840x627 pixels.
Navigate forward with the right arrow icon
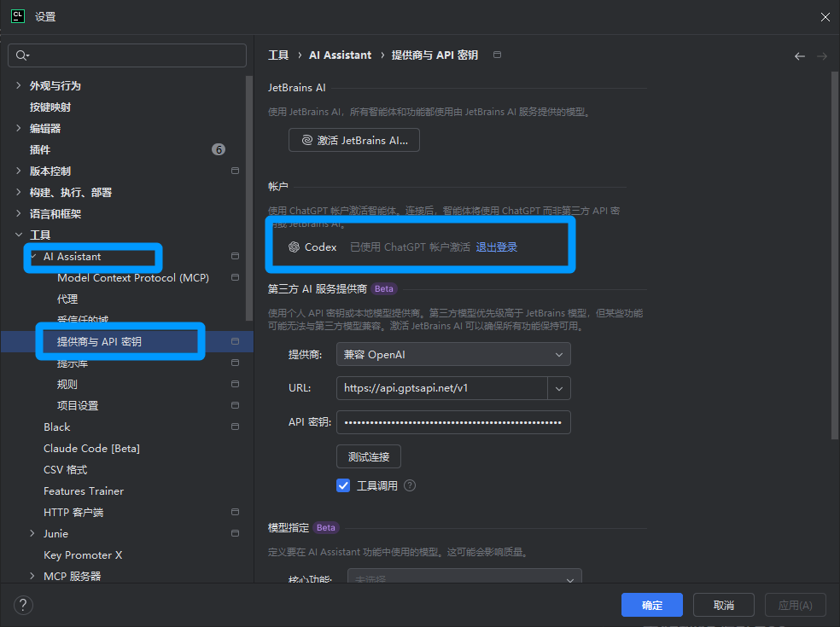(822, 56)
